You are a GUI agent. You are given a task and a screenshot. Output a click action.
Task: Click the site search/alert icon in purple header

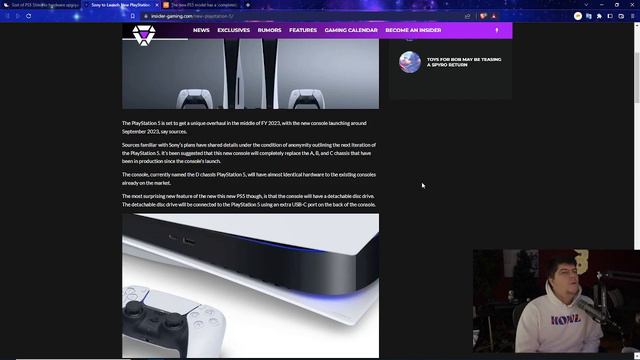[497, 30]
